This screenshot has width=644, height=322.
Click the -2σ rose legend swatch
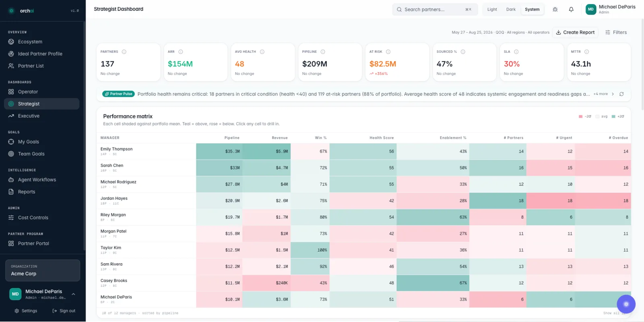[580, 116]
